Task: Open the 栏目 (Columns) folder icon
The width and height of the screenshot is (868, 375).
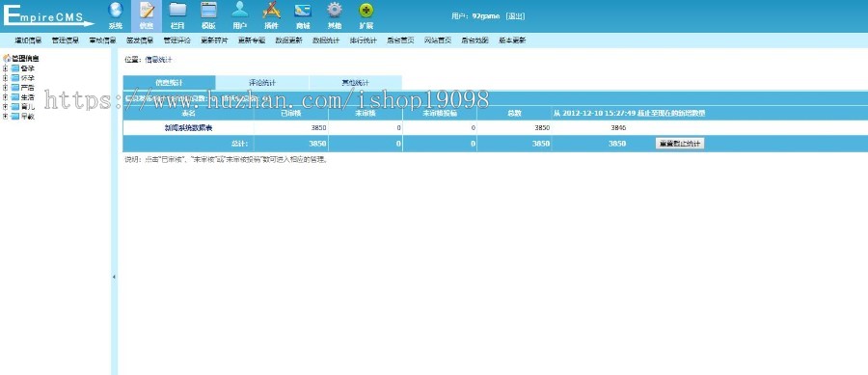Action: (177, 11)
